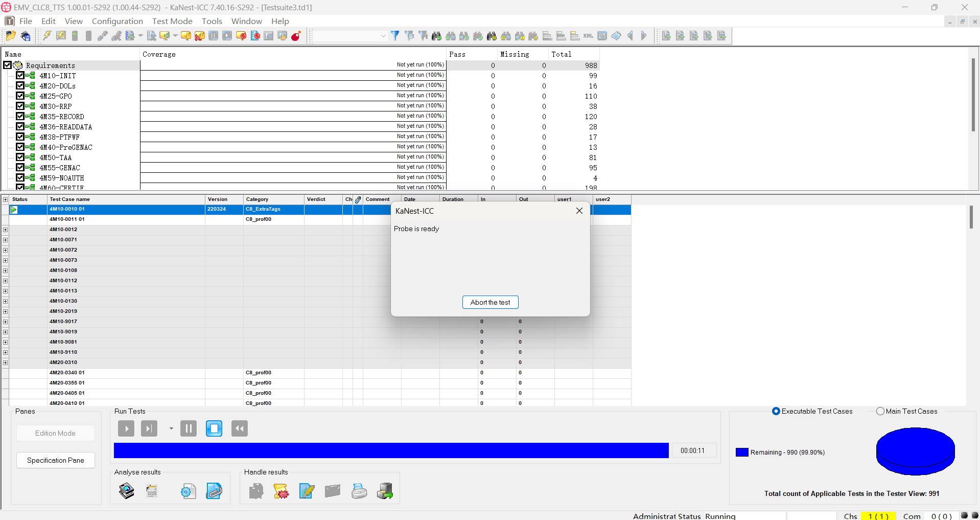Open the Configuration menu
This screenshot has width=980, height=520.
pyautogui.click(x=117, y=21)
